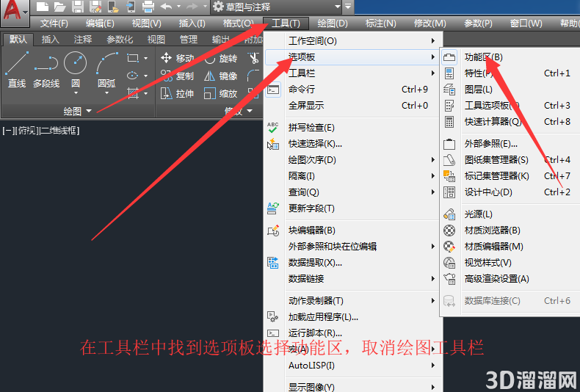Click the Save As icon in quick access toolbar

[x=95, y=7]
